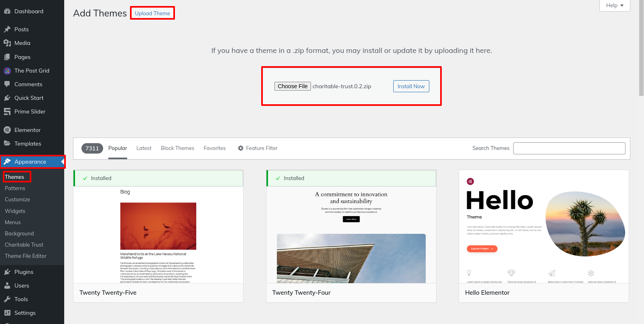Click the Choose File button

[x=293, y=86]
